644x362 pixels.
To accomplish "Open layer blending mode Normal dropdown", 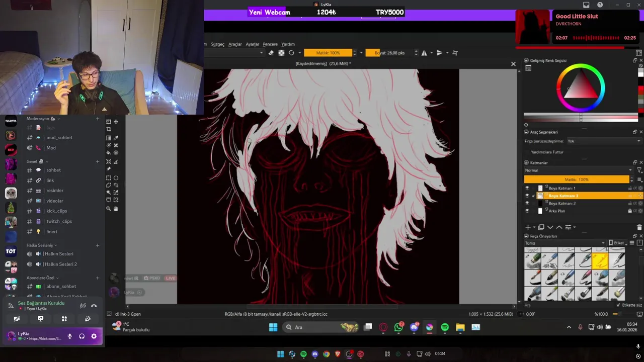I will (578, 170).
